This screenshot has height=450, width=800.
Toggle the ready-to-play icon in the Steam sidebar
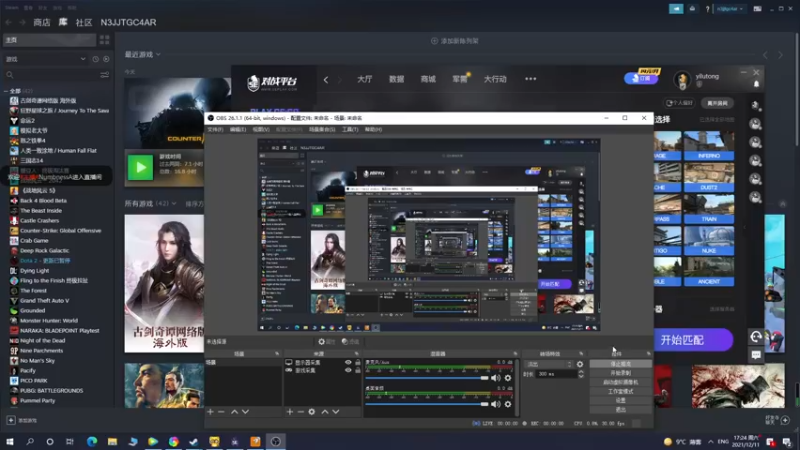click(106, 59)
